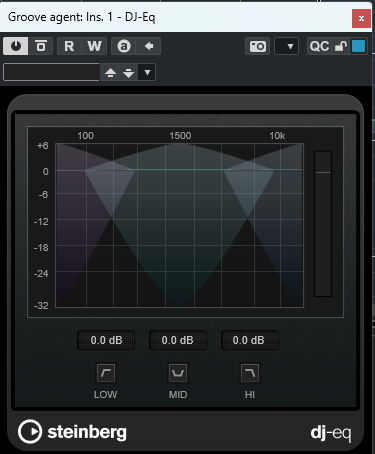
Task: Activate the HI kill button
Action: tap(250, 373)
